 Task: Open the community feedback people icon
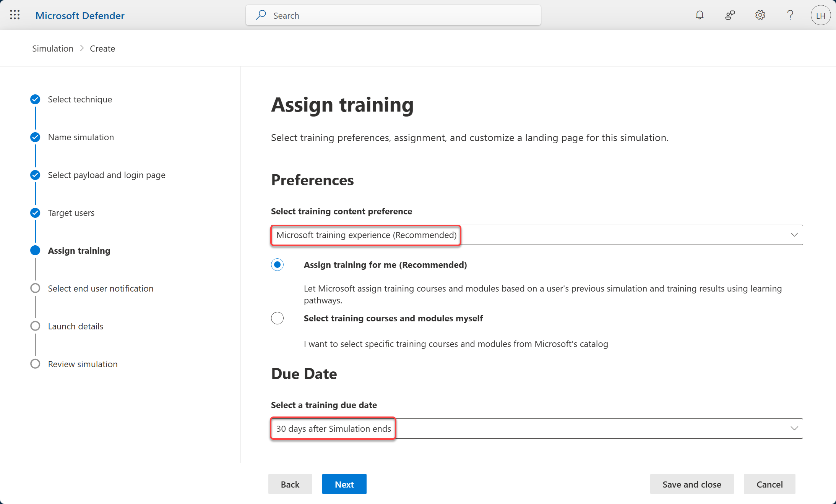pyautogui.click(x=730, y=15)
